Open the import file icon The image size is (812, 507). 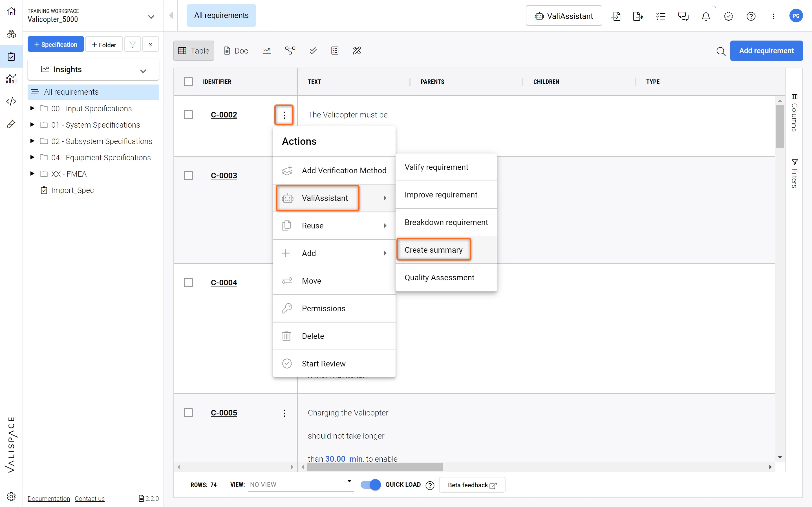616,16
